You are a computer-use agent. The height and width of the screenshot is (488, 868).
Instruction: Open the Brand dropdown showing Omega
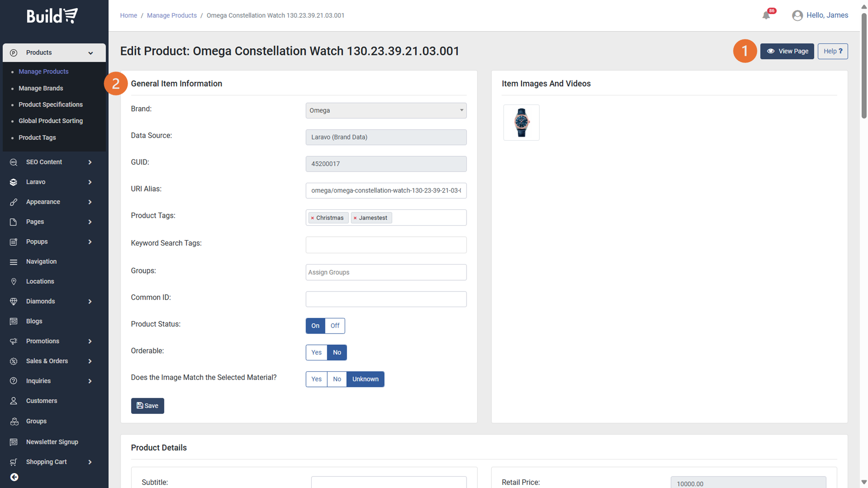(386, 111)
